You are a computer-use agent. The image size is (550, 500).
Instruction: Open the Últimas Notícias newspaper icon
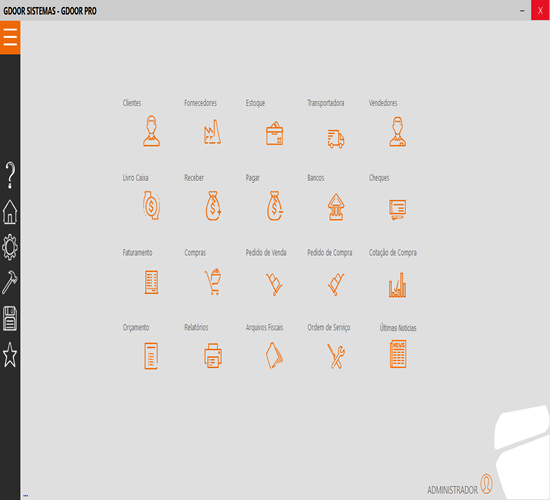point(398,354)
